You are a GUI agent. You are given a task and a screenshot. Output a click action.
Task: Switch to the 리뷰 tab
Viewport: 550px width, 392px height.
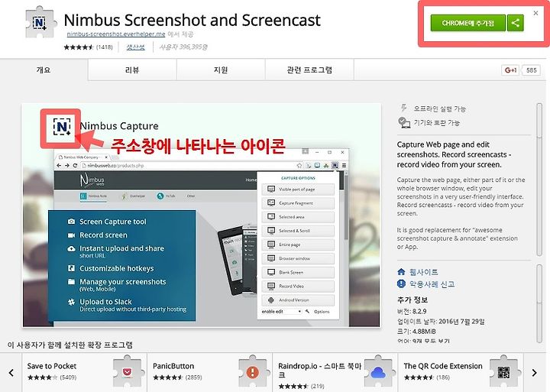(132, 70)
